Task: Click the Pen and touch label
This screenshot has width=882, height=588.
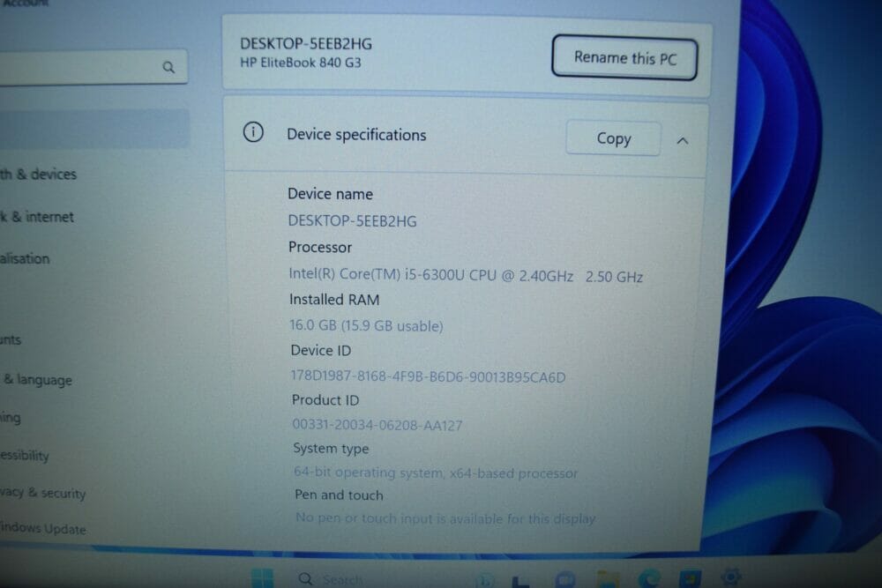Action: pyautogui.click(x=339, y=495)
